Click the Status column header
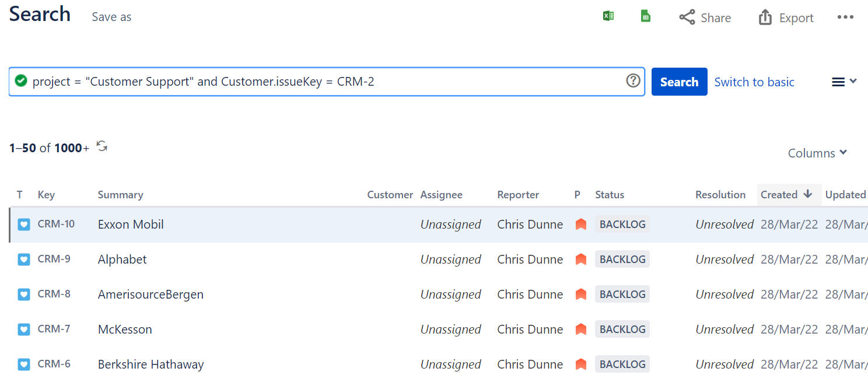This screenshot has width=868, height=389. click(610, 195)
